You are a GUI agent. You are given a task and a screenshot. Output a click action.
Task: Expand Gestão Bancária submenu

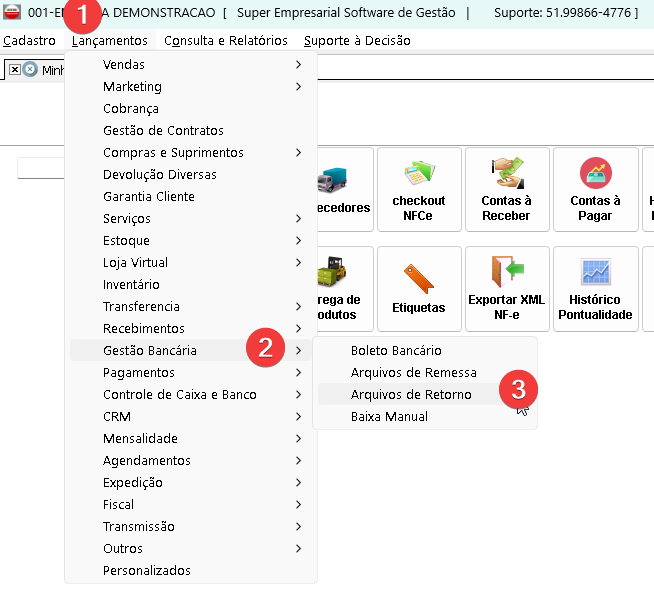click(x=191, y=350)
